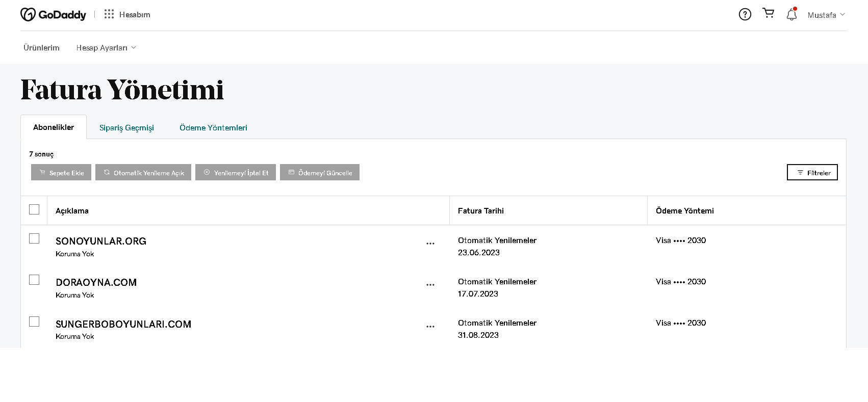This screenshot has width=868, height=402.
Task: Click the Ödeme Yöntemi column header
Action: point(685,211)
